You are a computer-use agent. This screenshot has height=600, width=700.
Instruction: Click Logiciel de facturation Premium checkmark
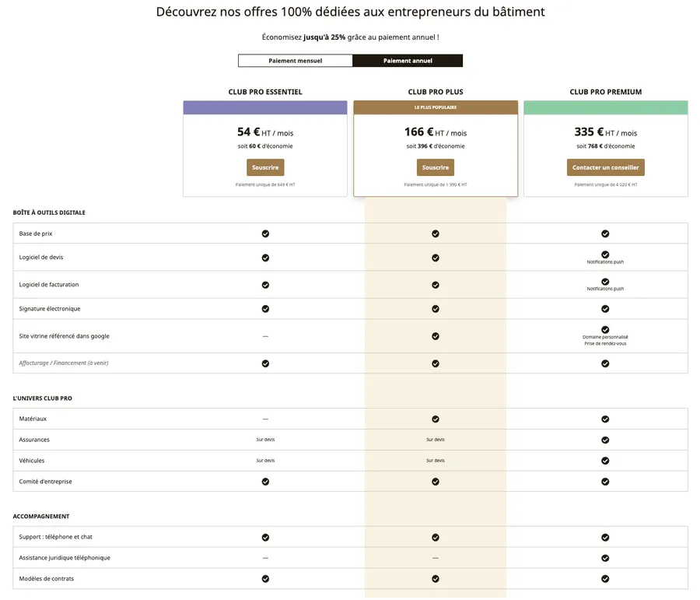tap(605, 282)
